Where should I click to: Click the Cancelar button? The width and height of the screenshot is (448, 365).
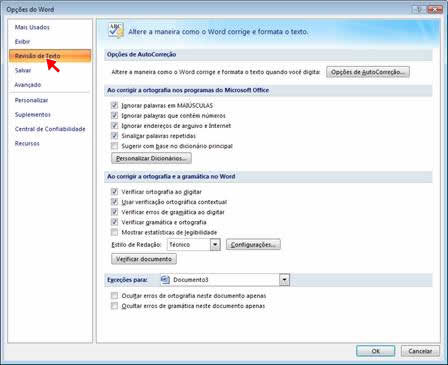click(420, 351)
